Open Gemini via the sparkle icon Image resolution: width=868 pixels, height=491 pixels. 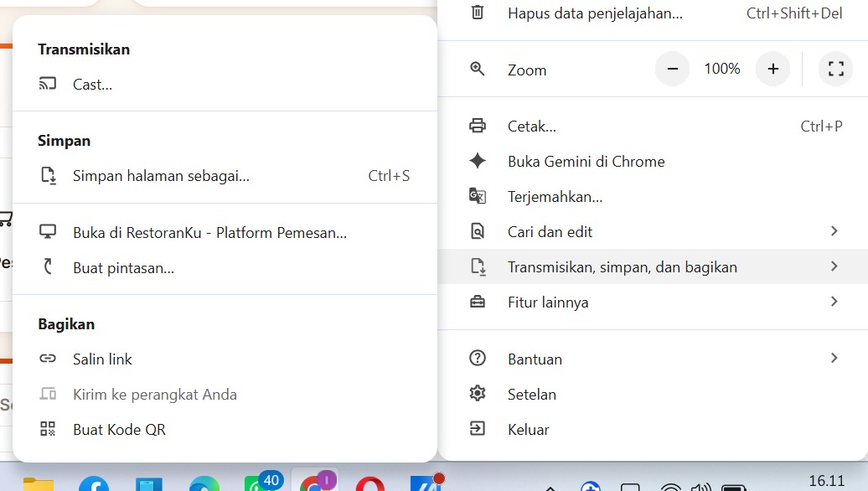point(478,161)
